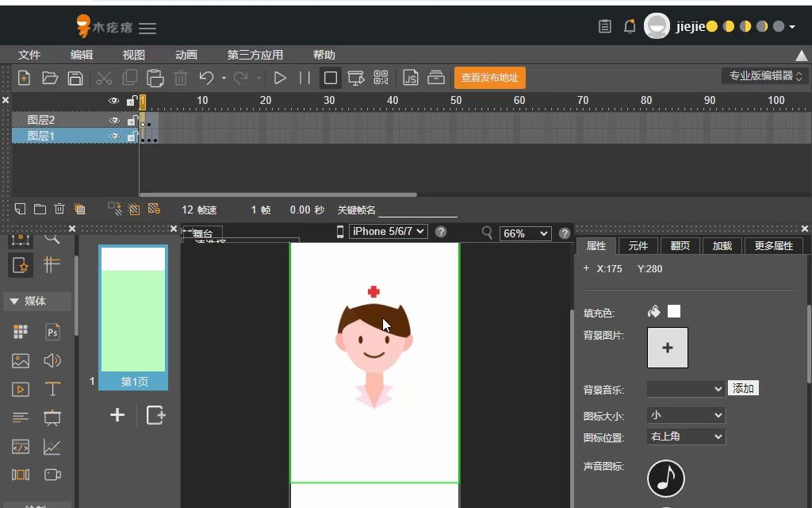Click the orange 查看发布地址 button
The height and width of the screenshot is (508, 812).
[x=490, y=78]
